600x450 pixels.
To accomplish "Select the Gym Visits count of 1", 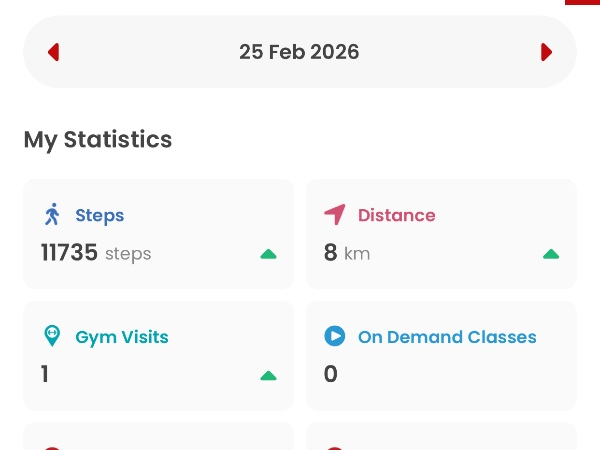I will 45,374.
